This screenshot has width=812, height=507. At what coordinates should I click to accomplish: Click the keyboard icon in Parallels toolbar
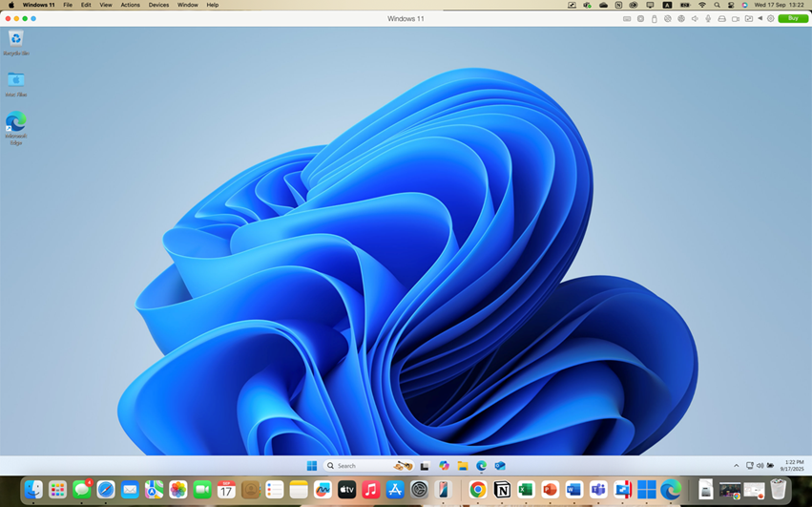(x=627, y=19)
